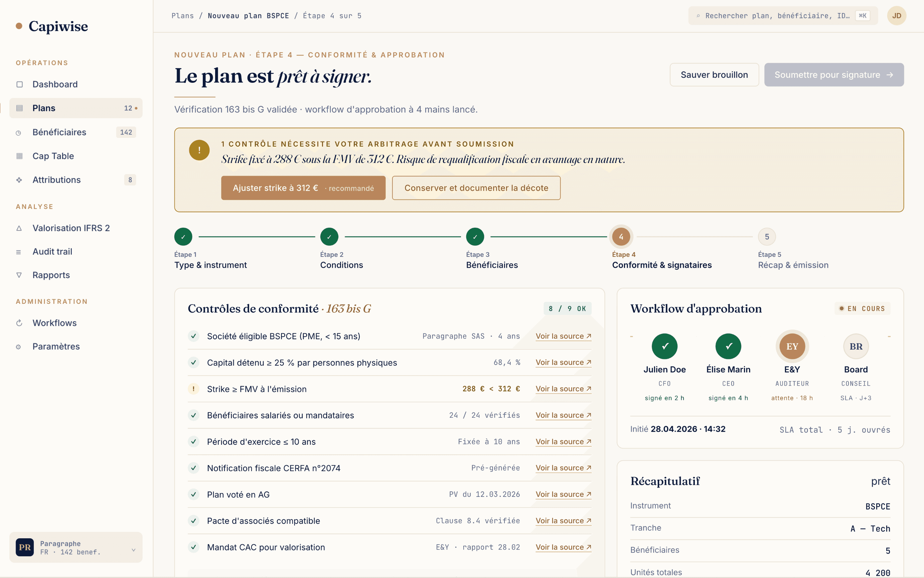Go to step 3 Bénéficiaires circle

475,237
